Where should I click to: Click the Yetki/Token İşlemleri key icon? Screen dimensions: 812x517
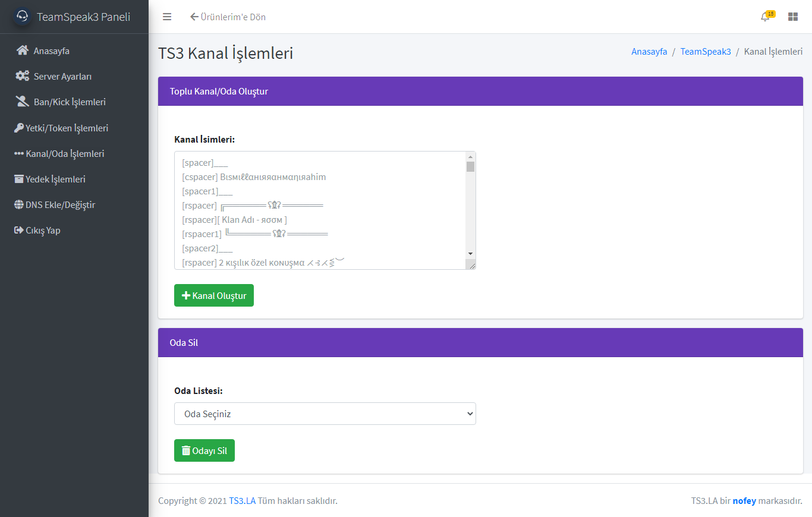click(x=19, y=127)
